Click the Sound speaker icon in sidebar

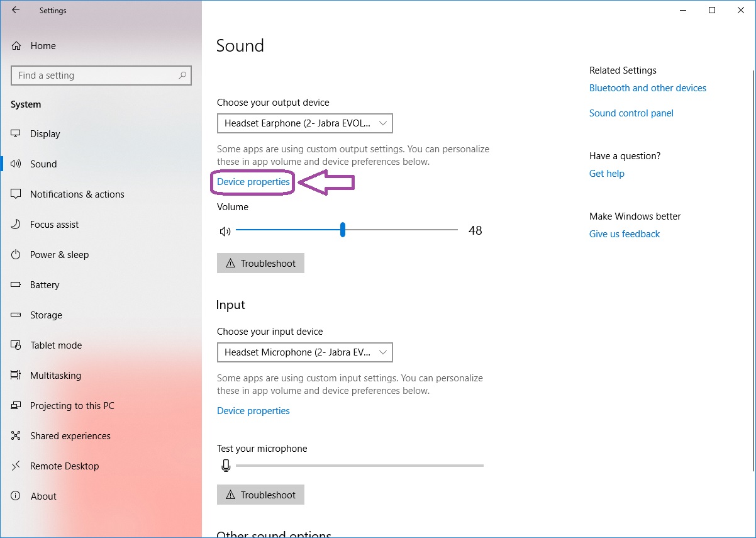coord(16,164)
